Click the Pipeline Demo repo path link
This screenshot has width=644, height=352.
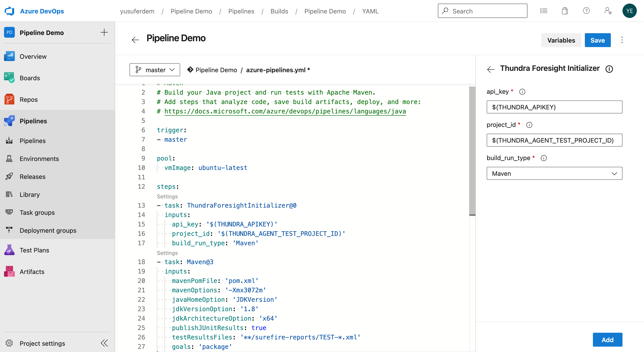[x=216, y=70]
